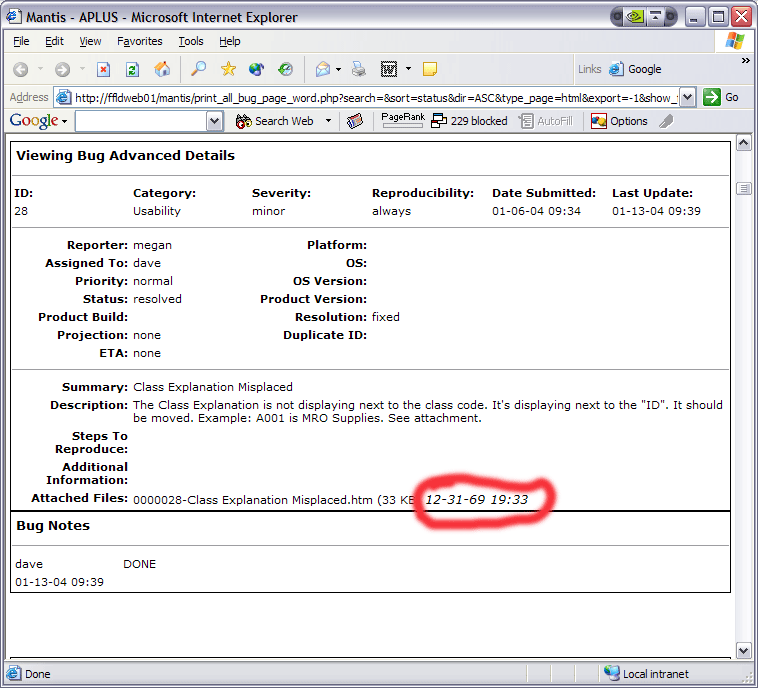
Task: Click the Mail envelope icon
Action: [x=323, y=69]
